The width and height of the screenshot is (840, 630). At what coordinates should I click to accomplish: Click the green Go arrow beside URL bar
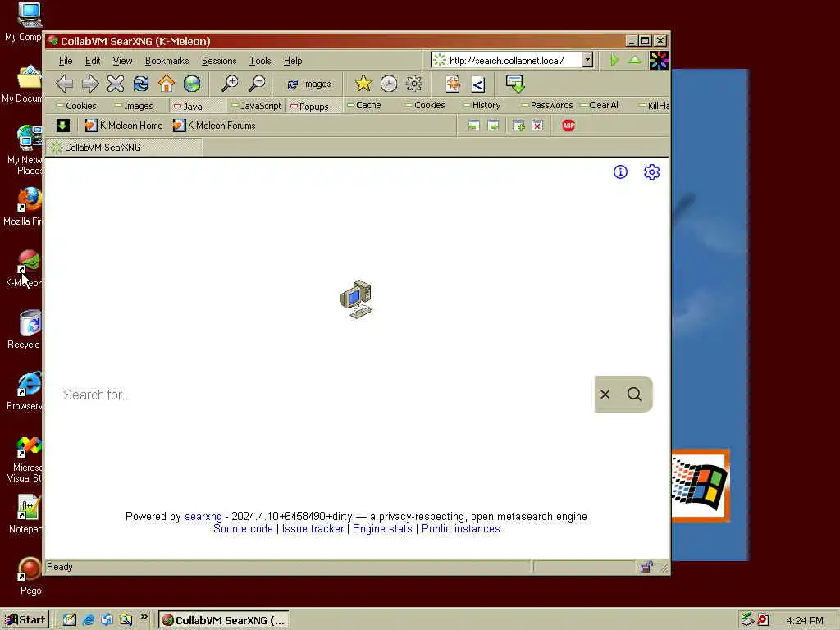(x=614, y=60)
